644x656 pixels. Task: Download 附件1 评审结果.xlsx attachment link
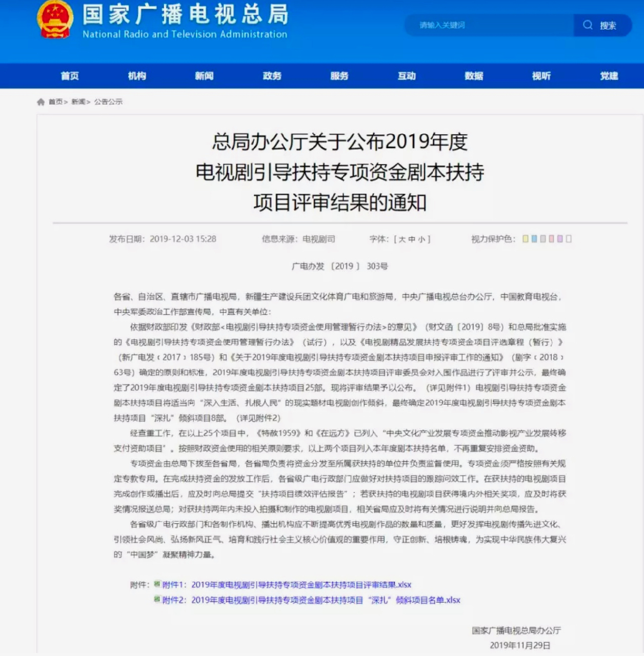pos(287,585)
